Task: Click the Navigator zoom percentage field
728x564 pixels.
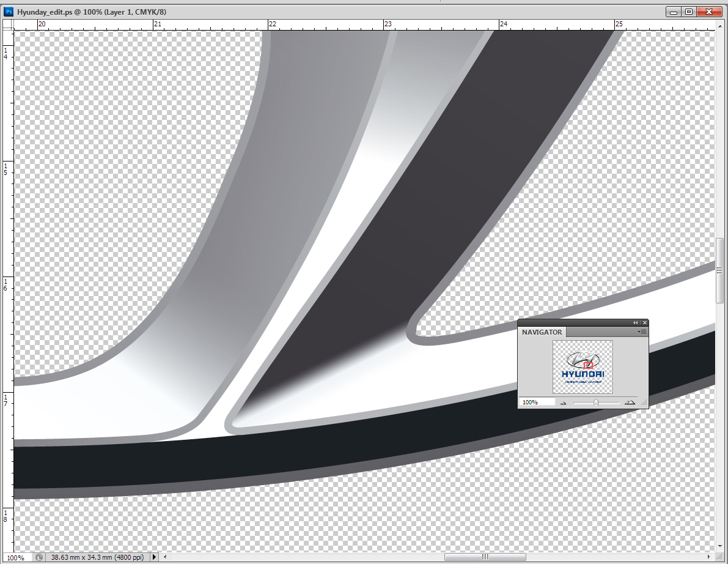Action: pyautogui.click(x=537, y=402)
